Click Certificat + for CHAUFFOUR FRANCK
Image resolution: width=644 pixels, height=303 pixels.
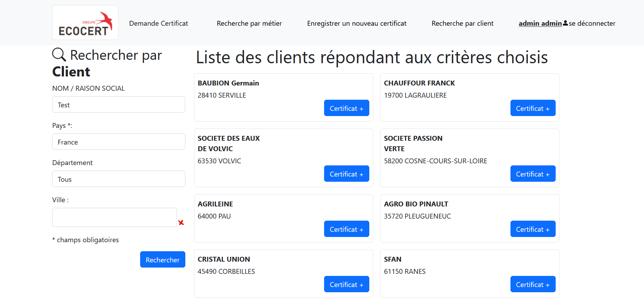pos(532,108)
